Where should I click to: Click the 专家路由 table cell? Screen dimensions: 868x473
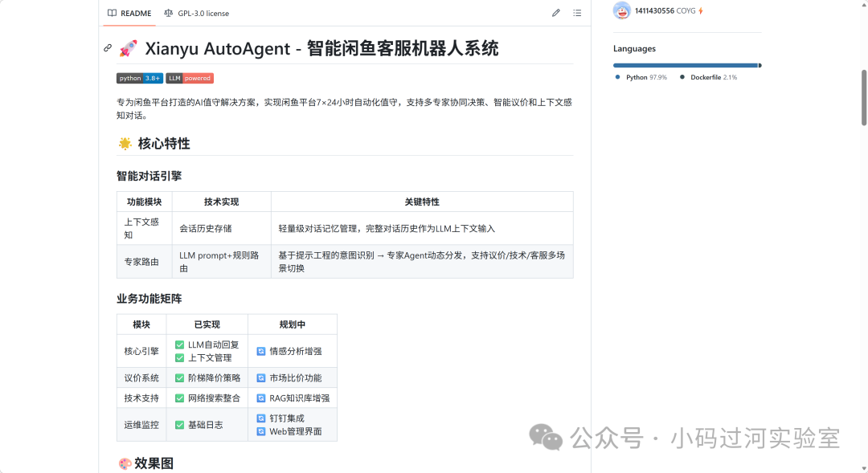coord(145,262)
